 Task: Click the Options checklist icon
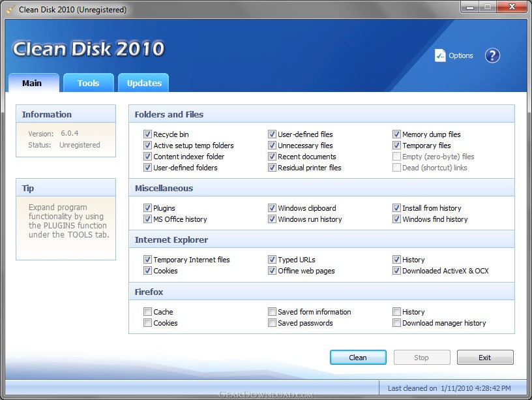pos(440,55)
